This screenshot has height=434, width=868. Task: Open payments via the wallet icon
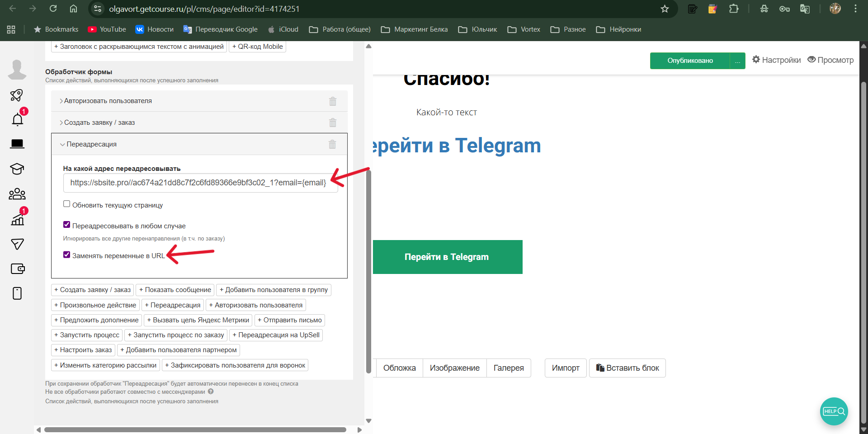pyautogui.click(x=18, y=269)
